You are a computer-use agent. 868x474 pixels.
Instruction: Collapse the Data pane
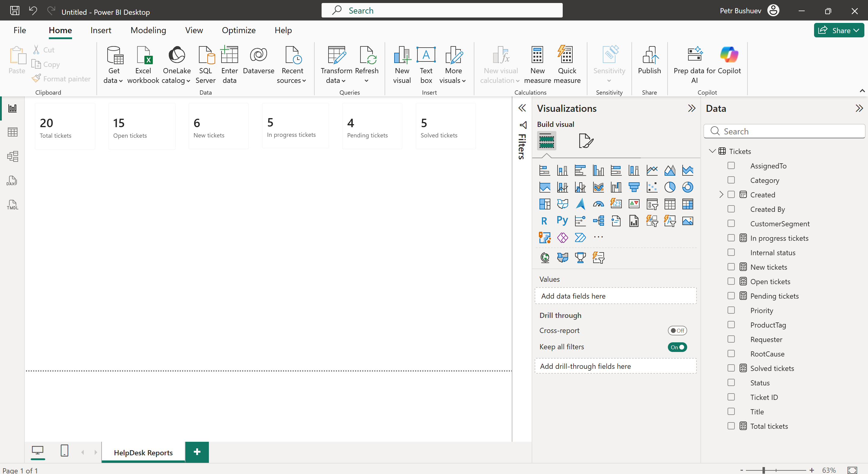click(x=859, y=108)
